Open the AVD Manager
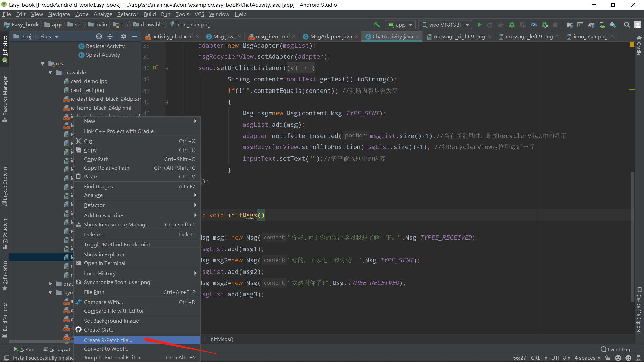This screenshot has height=362, width=644. click(602, 24)
